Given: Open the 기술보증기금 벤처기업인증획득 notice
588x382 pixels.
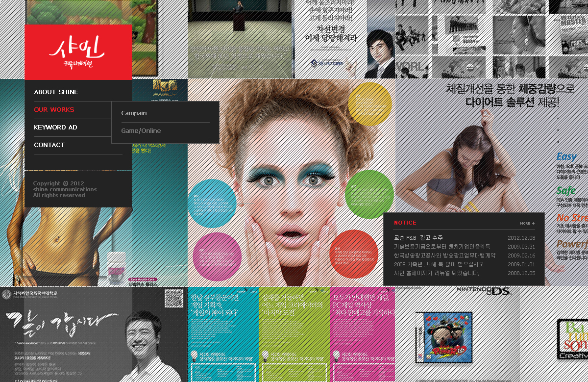Looking at the screenshot, I should tap(441, 247).
